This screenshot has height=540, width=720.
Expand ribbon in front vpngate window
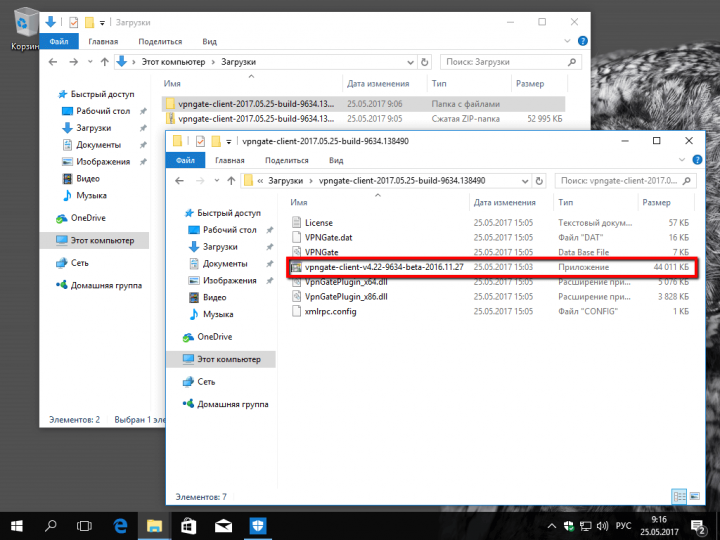pyautogui.click(x=681, y=160)
